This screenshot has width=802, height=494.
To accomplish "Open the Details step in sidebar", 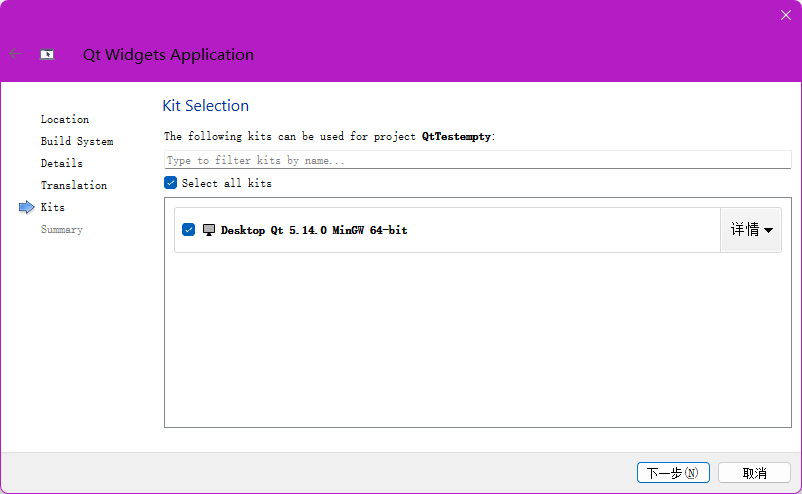I will pos(62,163).
